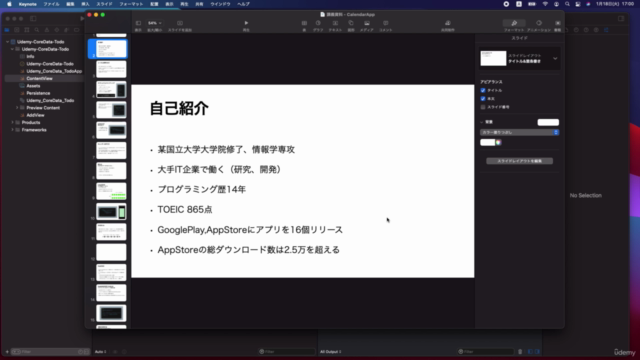The image size is (640, 360).
Task: Click the slide layout preview thumbnail
Action: [493, 58]
